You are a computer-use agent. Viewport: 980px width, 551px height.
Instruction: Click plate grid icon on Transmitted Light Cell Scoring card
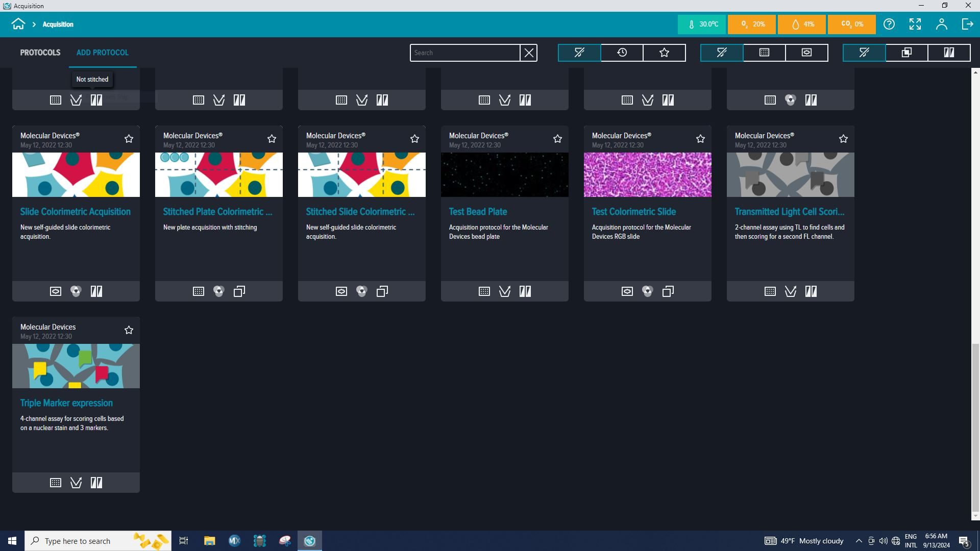[770, 291]
